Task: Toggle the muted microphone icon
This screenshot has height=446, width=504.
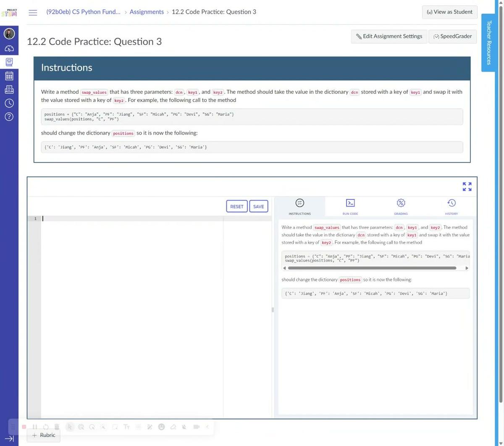Action: [x=184, y=427]
